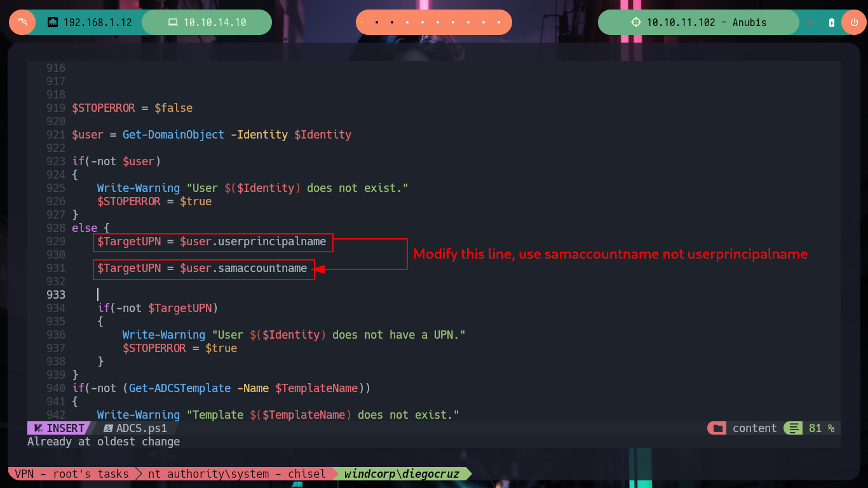Image resolution: width=868 pixels, height=488 pixels.
Task: Click samaccountname on line 931
Action: [x=262, y=268]
